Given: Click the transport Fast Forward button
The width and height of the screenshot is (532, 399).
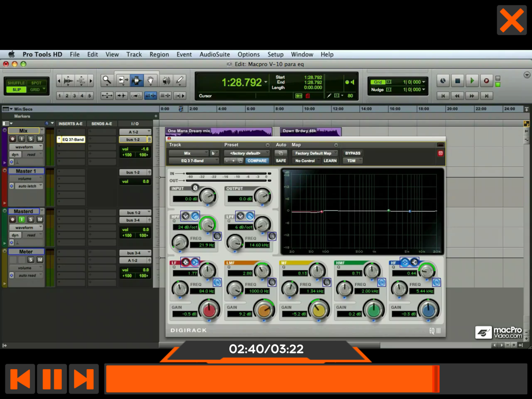Looking at the screenshot, I should (472, 96).
